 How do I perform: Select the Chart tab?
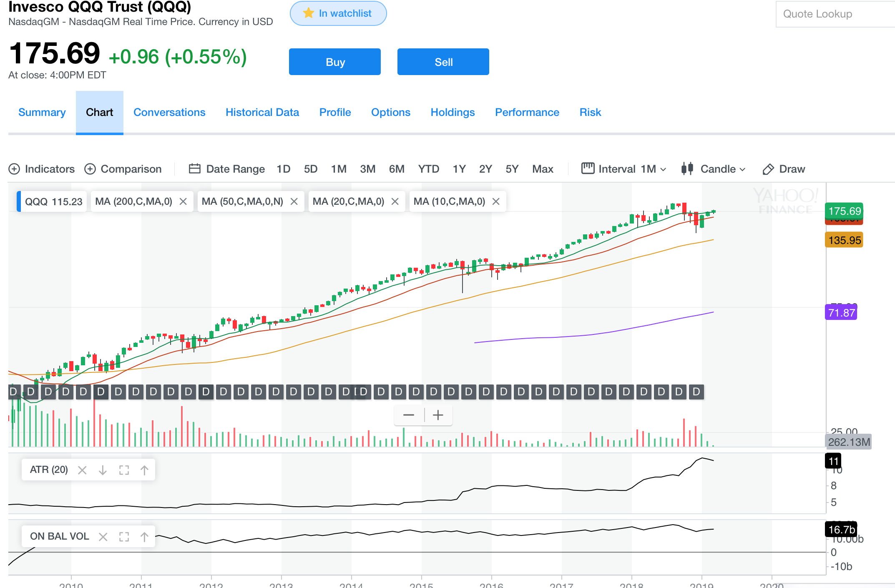click(x=100, y=112)
